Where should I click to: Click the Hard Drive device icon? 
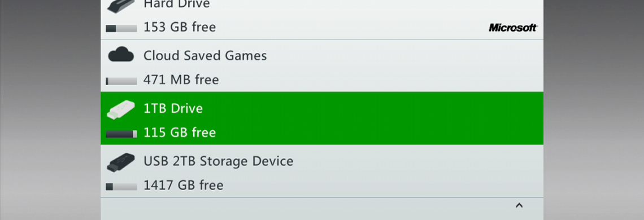coord(121,6)
